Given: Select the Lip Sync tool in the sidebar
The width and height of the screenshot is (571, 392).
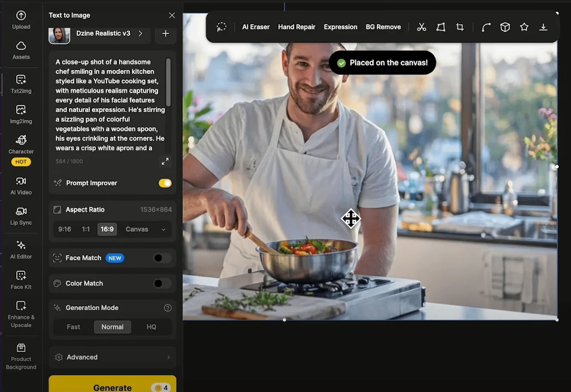Looking at the screenshot, I should click(x=20, y=216).
